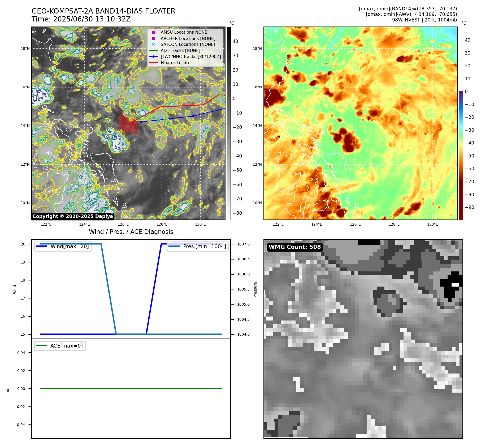481x448 pixels.
Task: Click the BAND14 dmax dmin values text
Action: (408, 9)
